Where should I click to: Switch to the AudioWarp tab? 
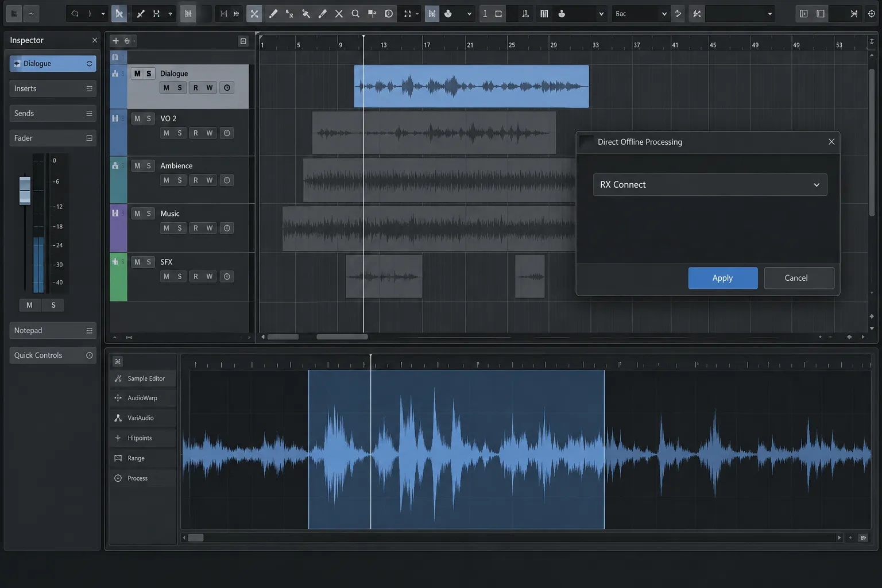(x=142, y=398)
